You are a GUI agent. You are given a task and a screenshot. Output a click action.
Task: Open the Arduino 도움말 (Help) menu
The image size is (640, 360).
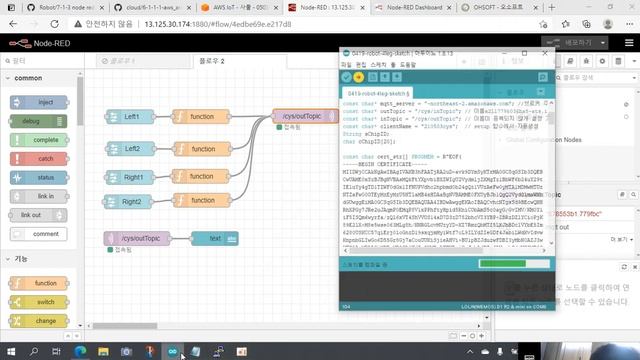pos(408,65)
